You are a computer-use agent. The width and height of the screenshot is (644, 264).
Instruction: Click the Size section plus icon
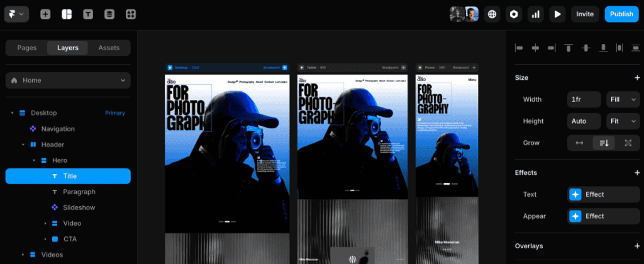pyautogui.click(x=637, y=77)
